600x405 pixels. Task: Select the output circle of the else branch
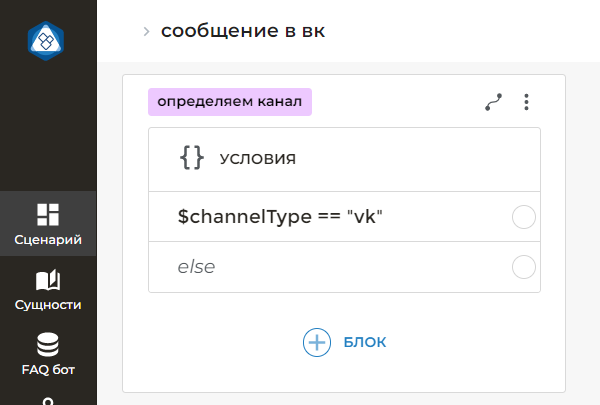[523, 267]
